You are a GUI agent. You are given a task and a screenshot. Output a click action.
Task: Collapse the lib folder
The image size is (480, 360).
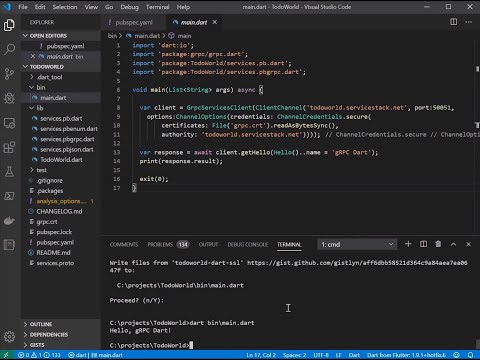(x=61, y=108)
